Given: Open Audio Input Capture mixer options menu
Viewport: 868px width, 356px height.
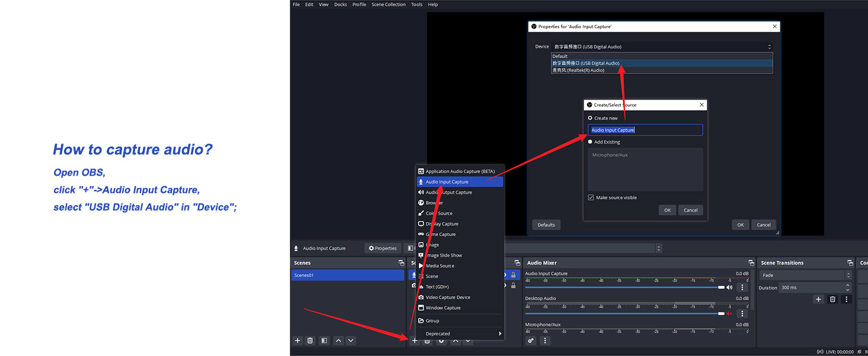Looking at the screenshot, I should 742,288.
